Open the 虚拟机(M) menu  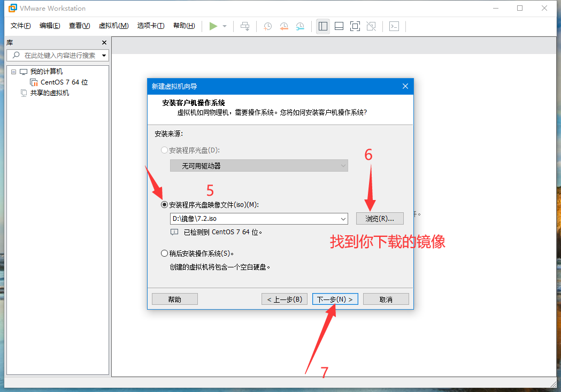pos(113,26)
